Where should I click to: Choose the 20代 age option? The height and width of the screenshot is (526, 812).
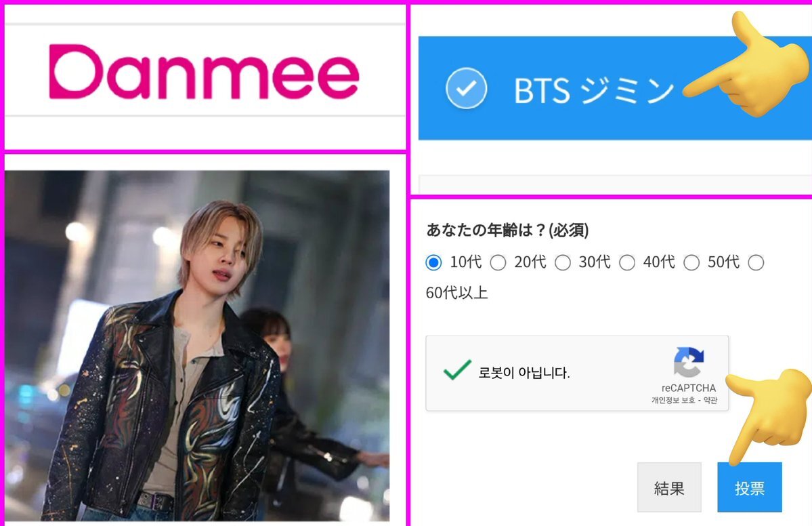498,262
